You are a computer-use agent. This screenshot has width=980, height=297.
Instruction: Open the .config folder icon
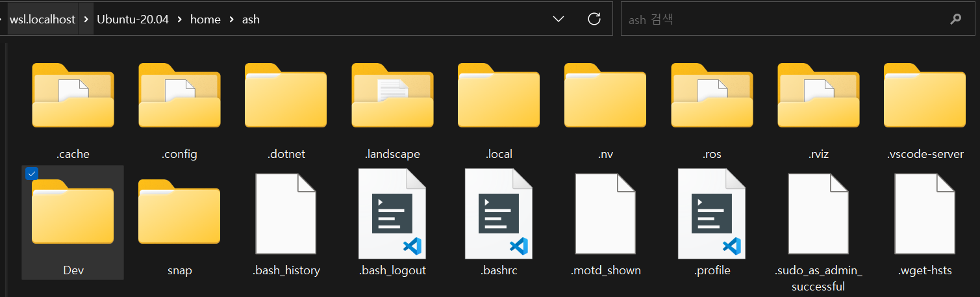pos(179,96)
